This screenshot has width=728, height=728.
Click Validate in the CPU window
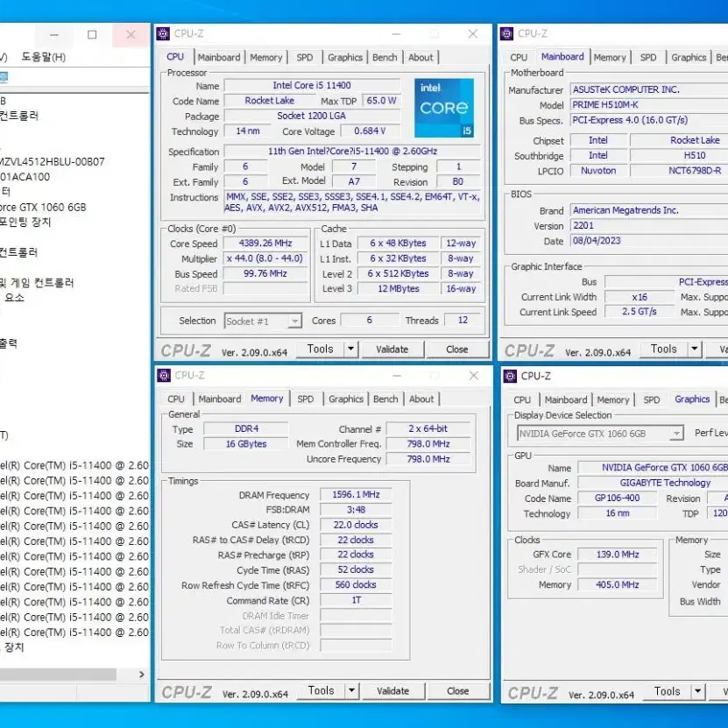392,350
